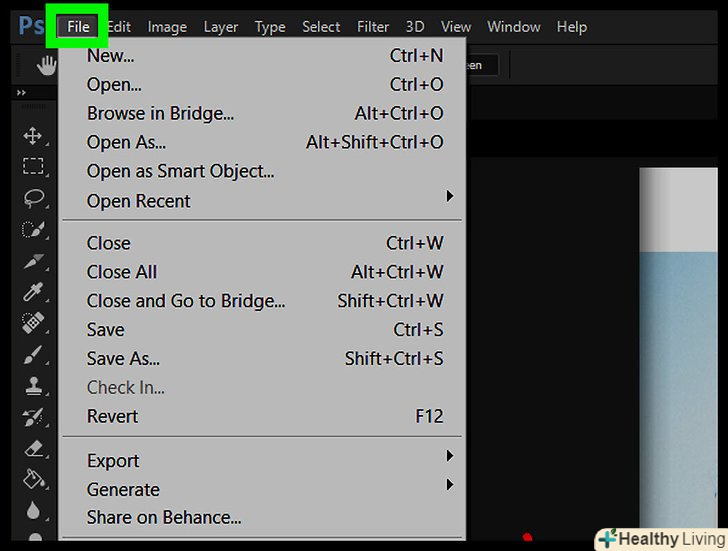Image resolution: width=728 pixels, height=551 pixels.
Task: Select Browse in Bridge... menu entry
Action: pos(160,114)
